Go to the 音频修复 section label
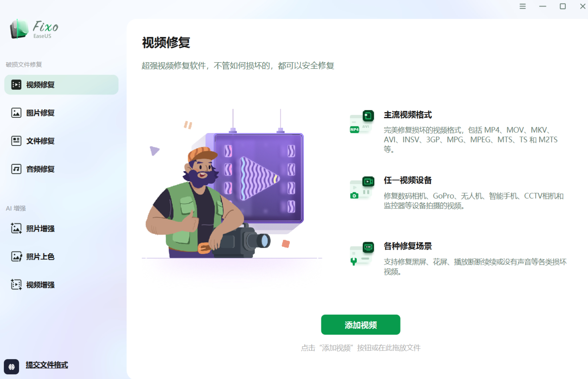 [x=40, y=169]
